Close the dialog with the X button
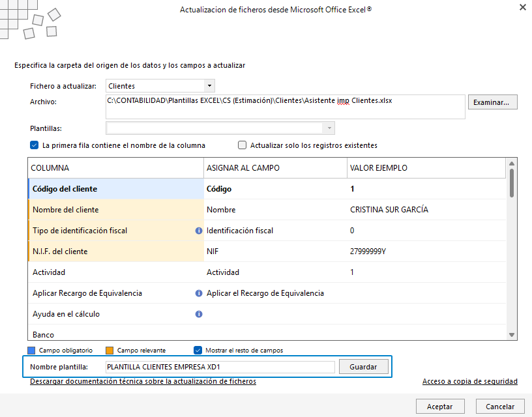Viewport: 532px width, 417px height. (522, 7)
